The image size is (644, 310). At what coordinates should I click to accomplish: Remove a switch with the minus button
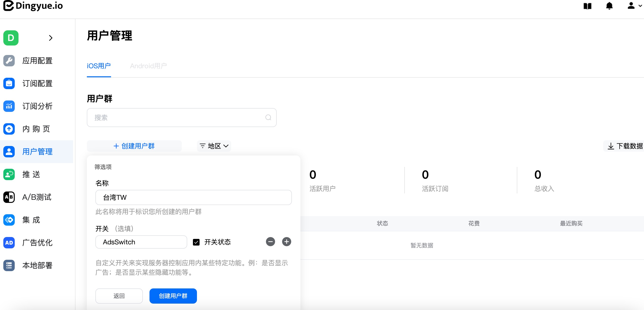click(x=270, y=242)
